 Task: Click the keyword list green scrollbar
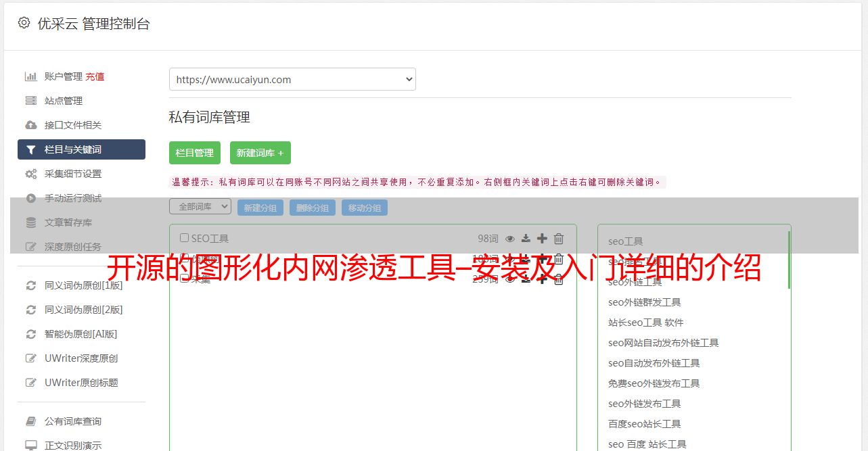point(789,260)
